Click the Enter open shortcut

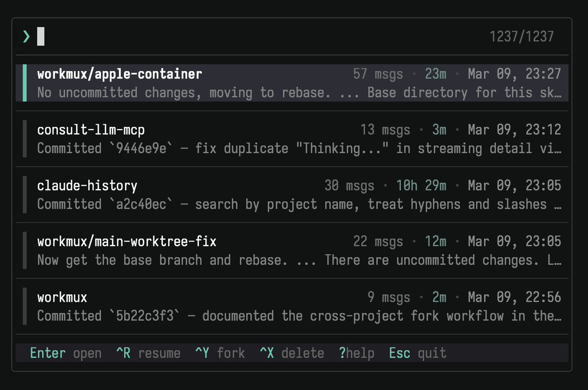coord(66,353)
